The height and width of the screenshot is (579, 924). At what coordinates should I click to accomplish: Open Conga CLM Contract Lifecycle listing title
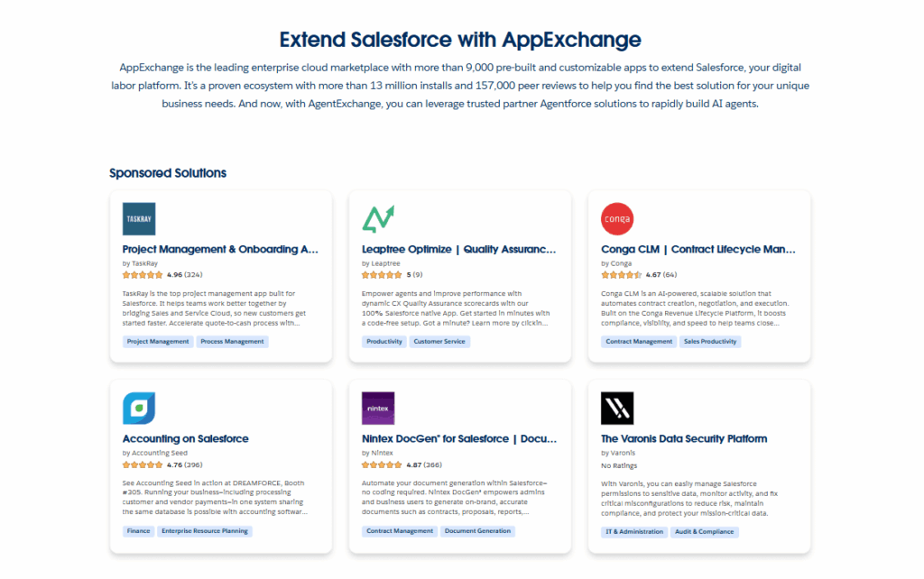pos(698,250)
